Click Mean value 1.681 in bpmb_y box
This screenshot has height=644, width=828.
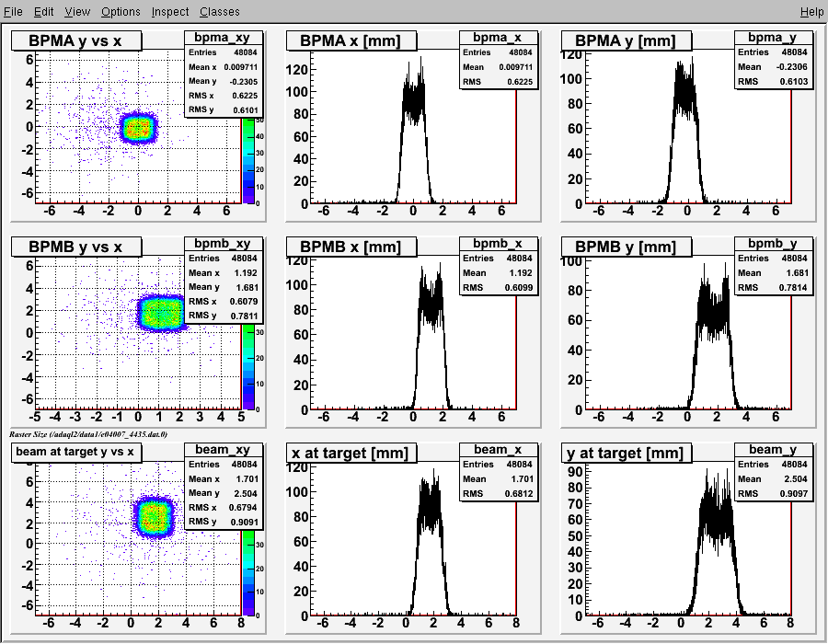coord(798,273)
